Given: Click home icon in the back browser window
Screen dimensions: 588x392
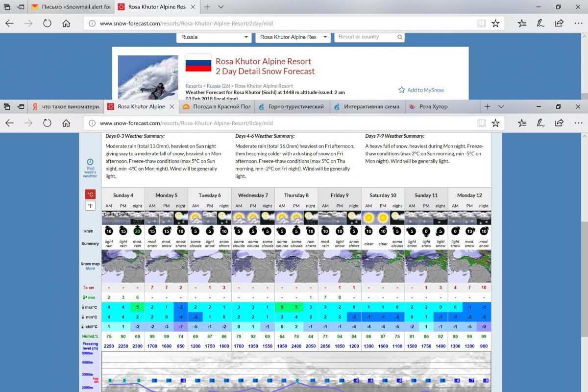Looking at the screenshot, I should [66, 23].
